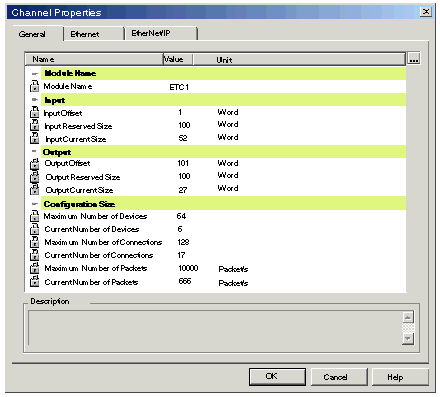440x397 pixels.
Task: Click lock icon beside Current Number of Connections
Action: (34, 255)
